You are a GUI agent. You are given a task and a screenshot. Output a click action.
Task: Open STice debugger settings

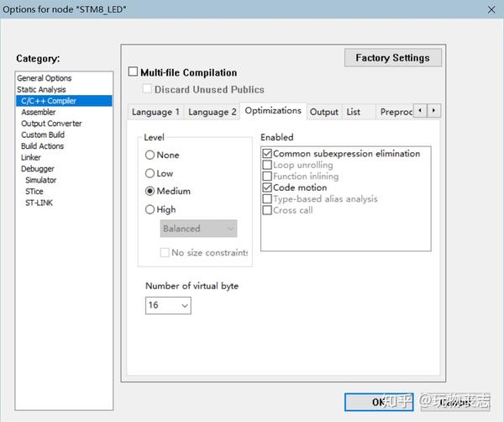[34, 192]
